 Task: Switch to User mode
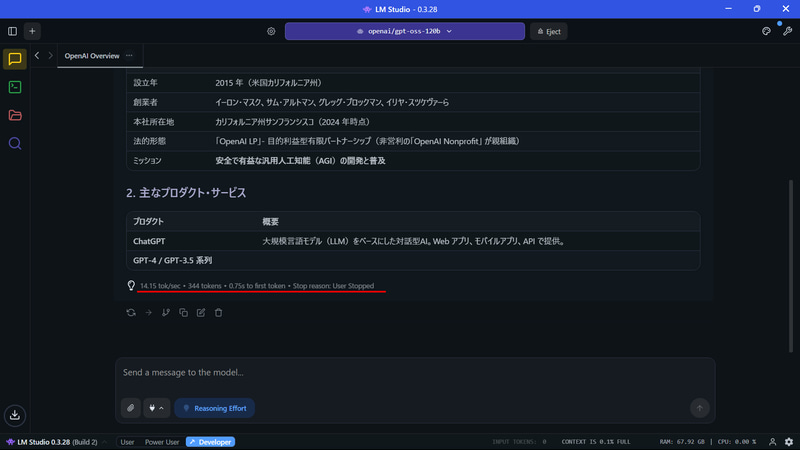tap(127, 442)
